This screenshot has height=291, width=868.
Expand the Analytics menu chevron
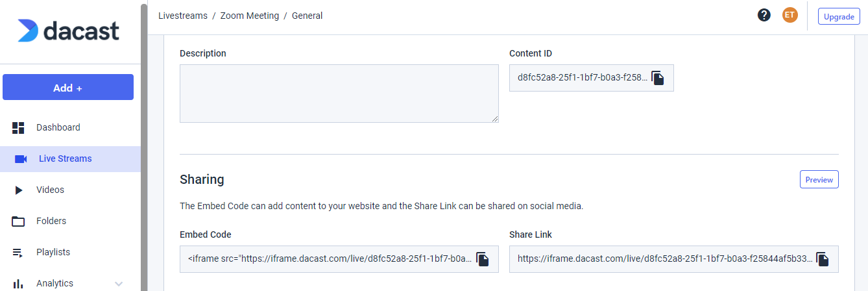(x=119, y=284)
